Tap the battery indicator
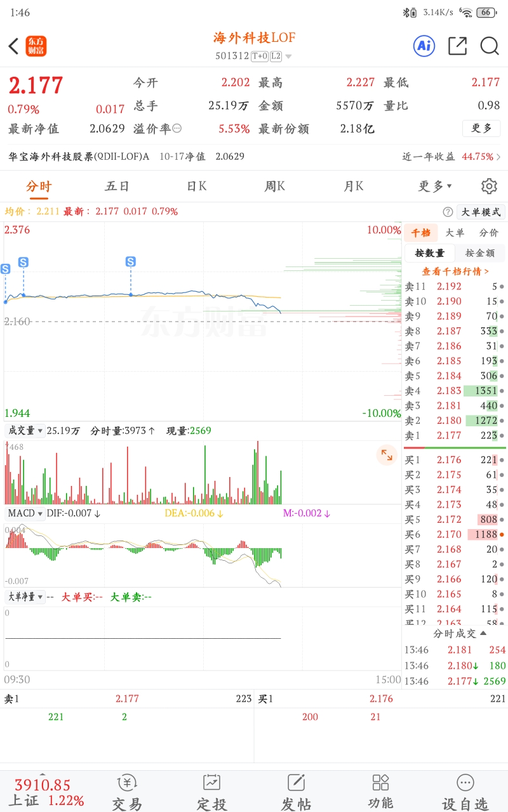This screenshot has width=508, height=812. pyautogui.click(x=486, y=12)
